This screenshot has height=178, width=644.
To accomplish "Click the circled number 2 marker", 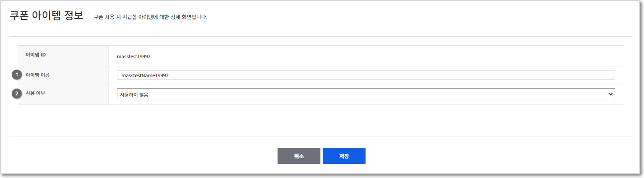I will click(x=17, y=94).
